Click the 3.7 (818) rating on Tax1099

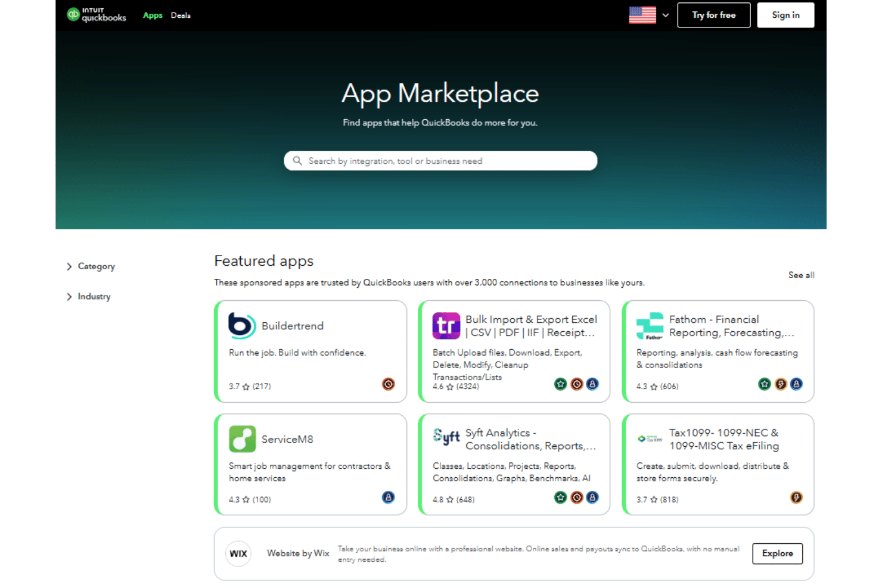tap(657, 500)
